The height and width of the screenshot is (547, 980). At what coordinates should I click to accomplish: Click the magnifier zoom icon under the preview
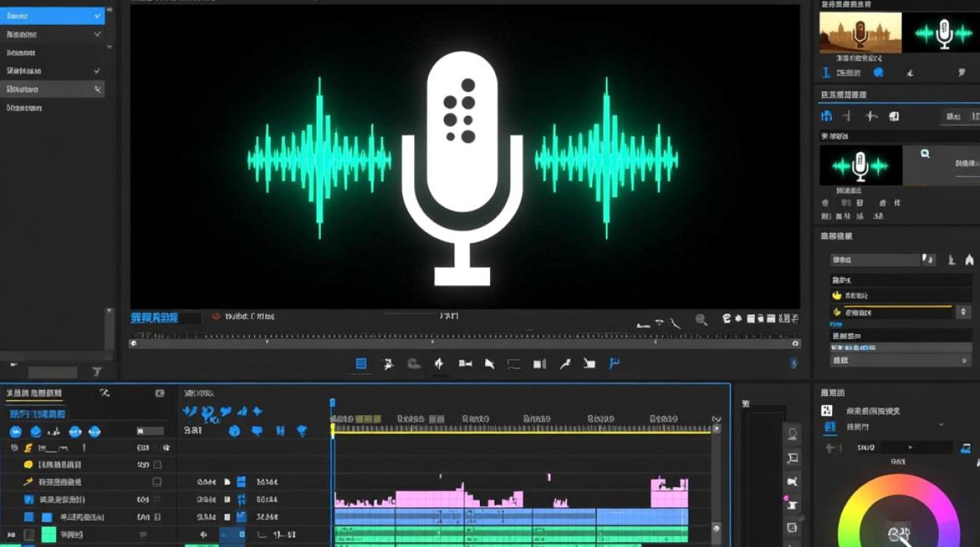click(x=701, y=319)
